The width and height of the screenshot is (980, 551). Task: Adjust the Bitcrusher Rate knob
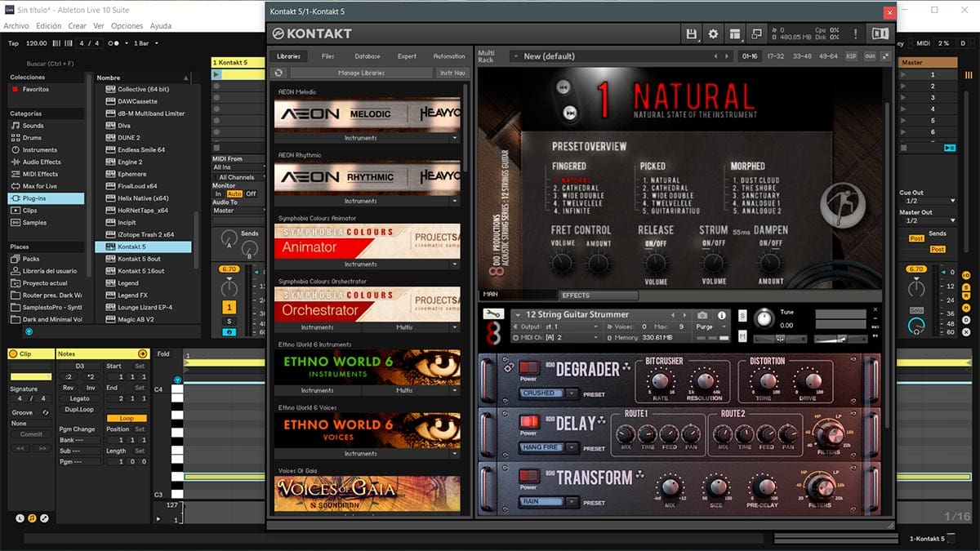[660, 381]
